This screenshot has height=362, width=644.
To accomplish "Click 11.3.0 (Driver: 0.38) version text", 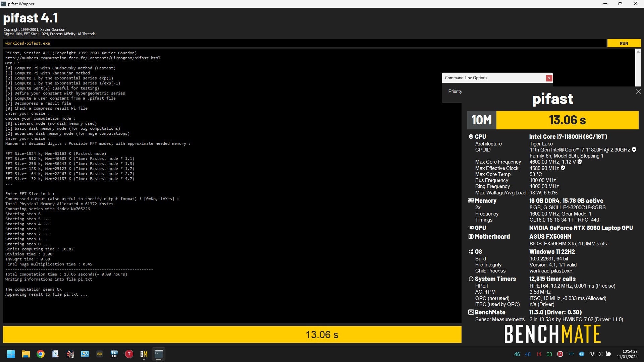I will pyautogui.click(x=555, y=312).
